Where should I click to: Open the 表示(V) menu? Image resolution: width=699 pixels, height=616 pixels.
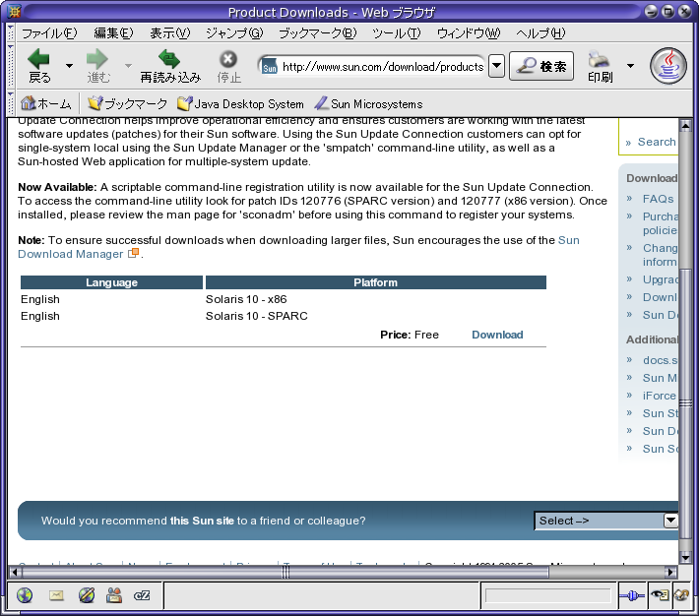click(170, 33)
